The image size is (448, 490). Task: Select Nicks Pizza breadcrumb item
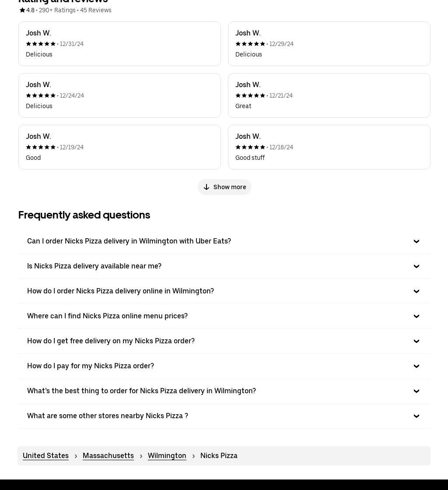click(219, 455)
